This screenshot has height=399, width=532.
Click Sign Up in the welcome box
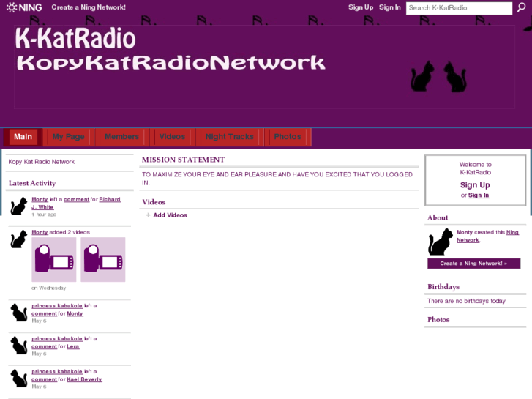[475, 185]
